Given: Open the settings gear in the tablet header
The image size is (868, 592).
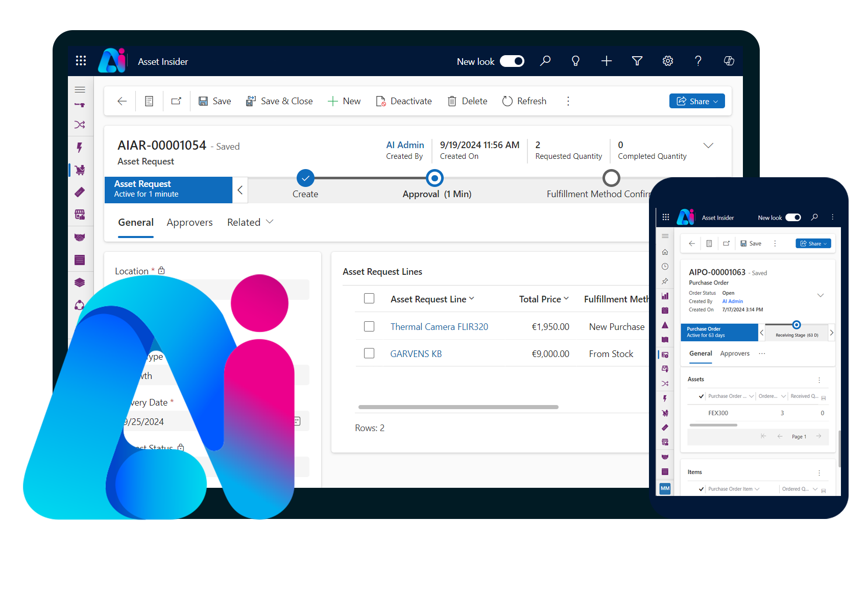Looking at the screenshot, I should pyautogui.click(x=667, y=61).
